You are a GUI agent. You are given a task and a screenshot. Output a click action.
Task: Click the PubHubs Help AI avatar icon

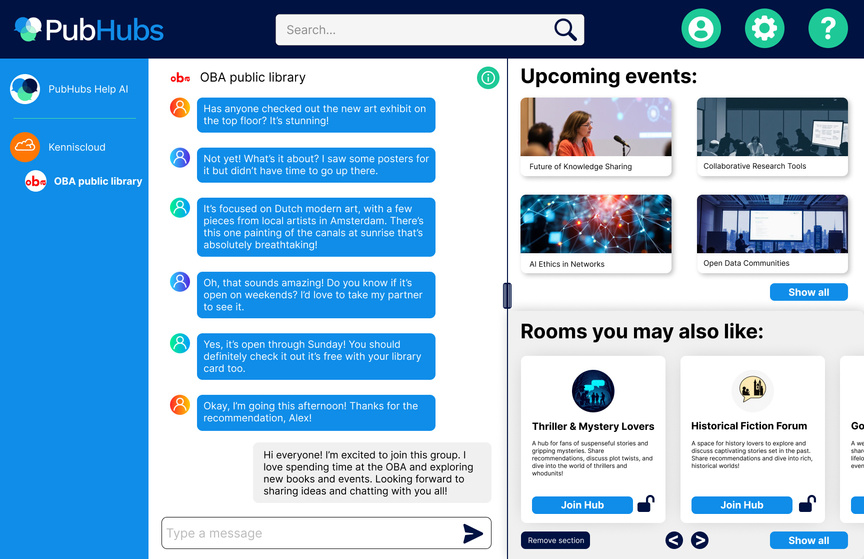(x=25, y=89)
